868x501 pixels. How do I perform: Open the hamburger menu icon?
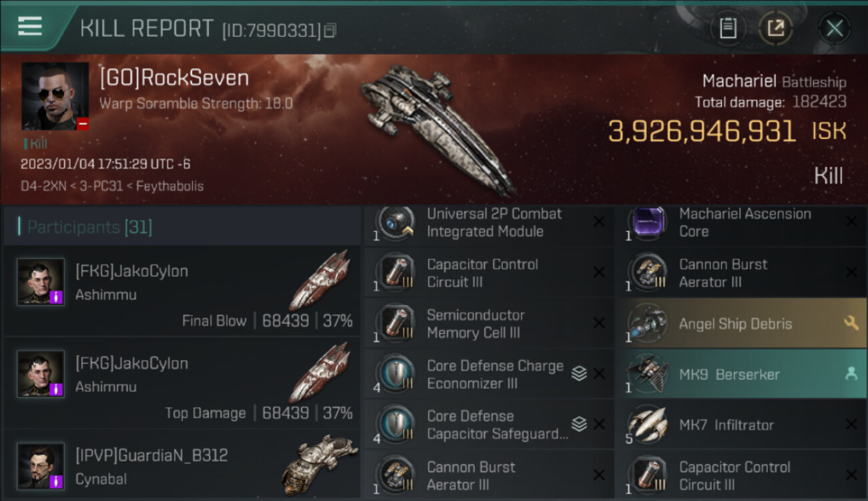tap(30, 27)
